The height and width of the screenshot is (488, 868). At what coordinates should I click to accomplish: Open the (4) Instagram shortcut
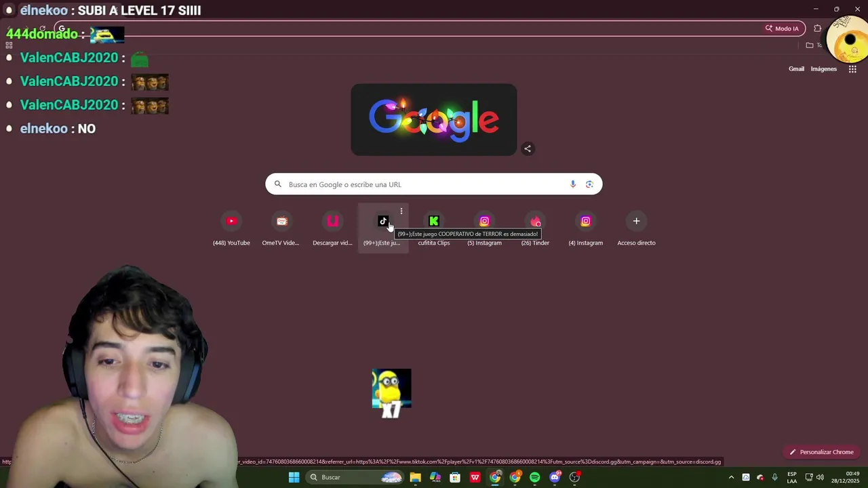pyautogui.click(x=586, y=228)
